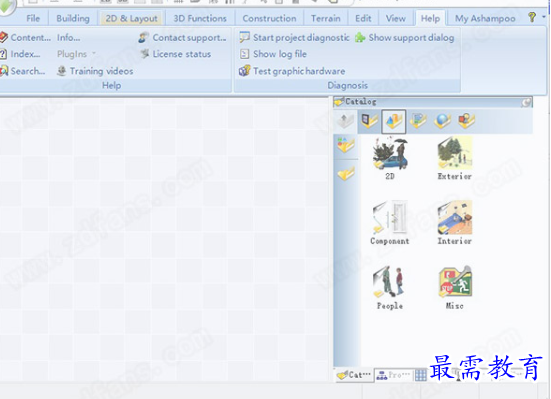Open the My Ashampoo tab
The width and height of the screenshot is (551, 399).
(485, 18)
